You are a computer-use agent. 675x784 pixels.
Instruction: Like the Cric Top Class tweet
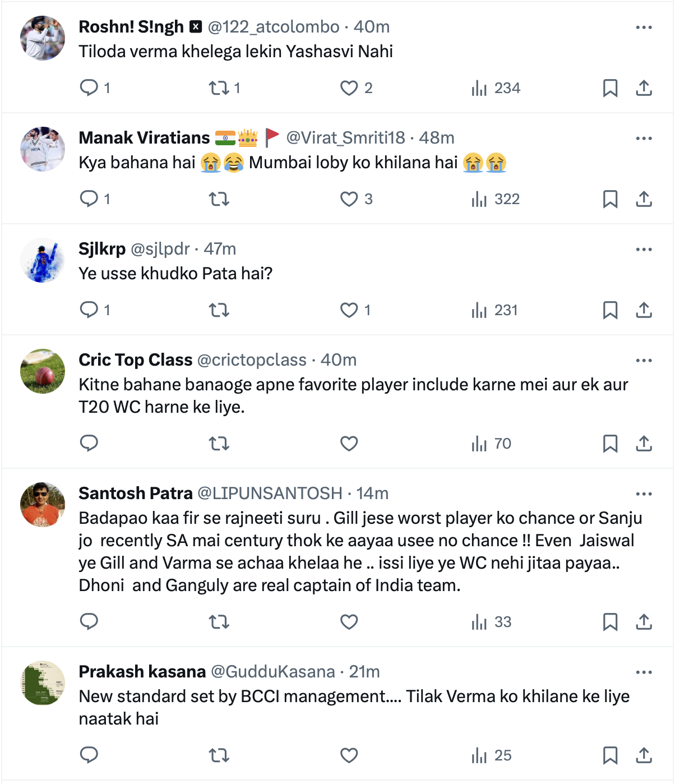(x=349, y=444)
